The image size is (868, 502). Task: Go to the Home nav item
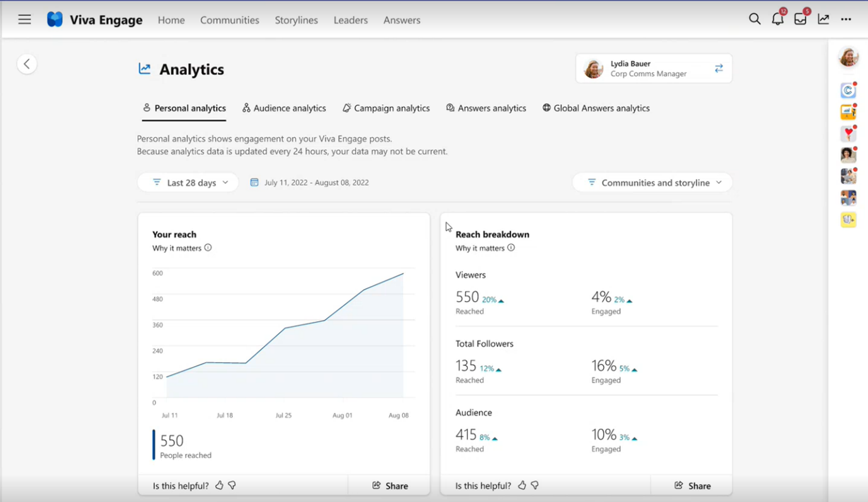click(171, 20)
